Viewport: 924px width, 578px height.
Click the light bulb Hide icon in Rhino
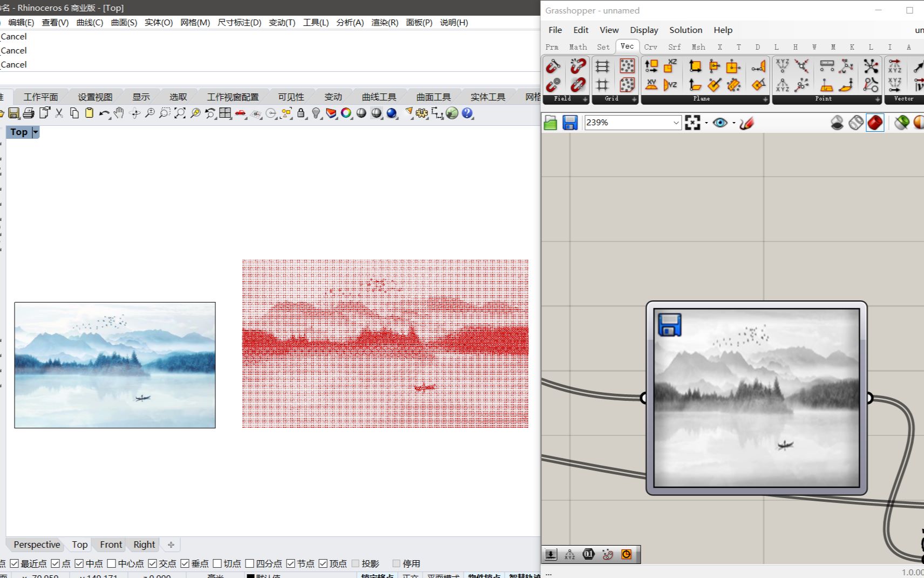pyautogui.click(x=316, y=113)
